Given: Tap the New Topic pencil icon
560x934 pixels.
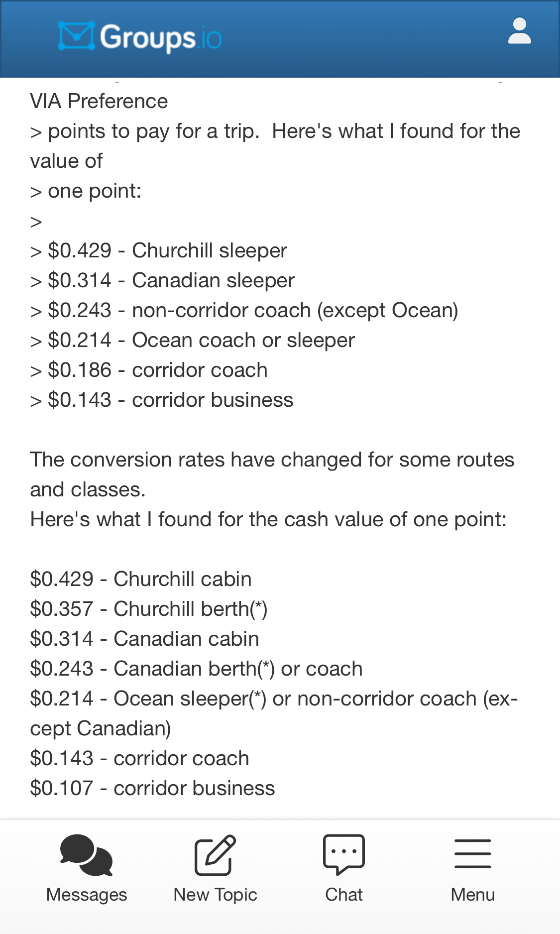Looking at the screenshot, I should (215, 855).
